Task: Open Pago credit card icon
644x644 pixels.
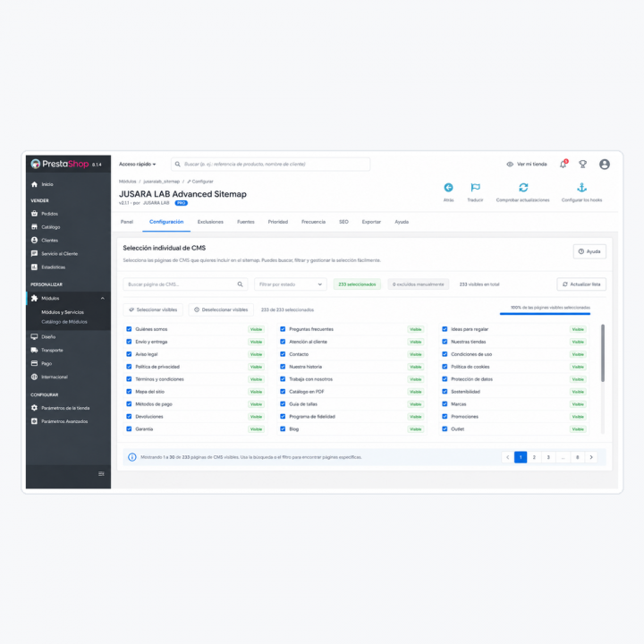Action: point(35,363)
